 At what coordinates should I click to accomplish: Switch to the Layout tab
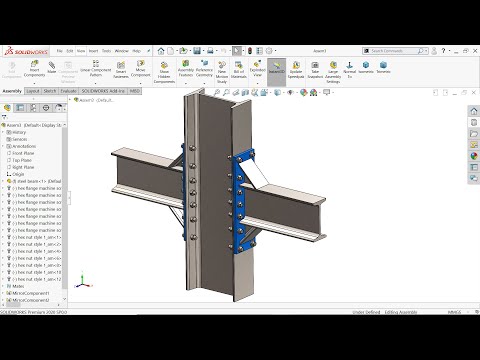click(x=33, y=91)
